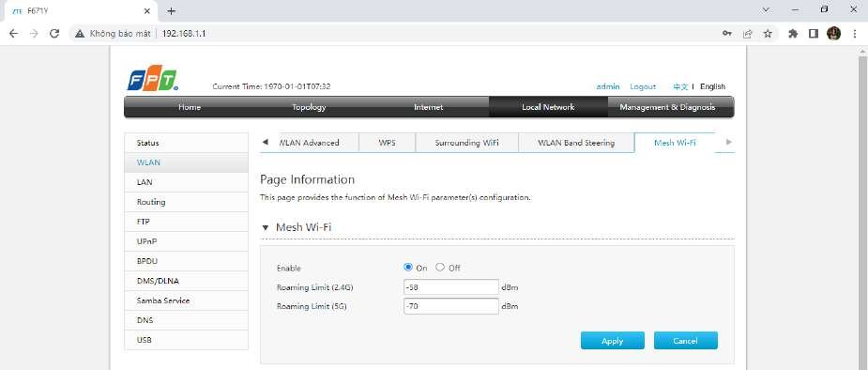Open USB in the sidebar
The width and height of the screenshot is (868, 370).
[x=186, y=340]
